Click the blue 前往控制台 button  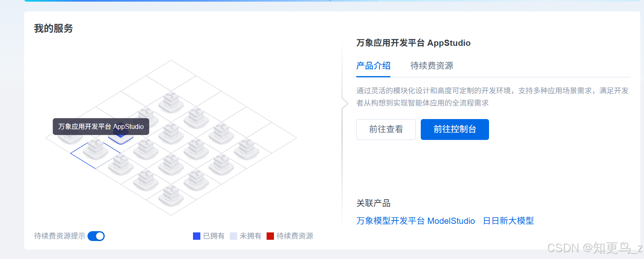(455, 129)
